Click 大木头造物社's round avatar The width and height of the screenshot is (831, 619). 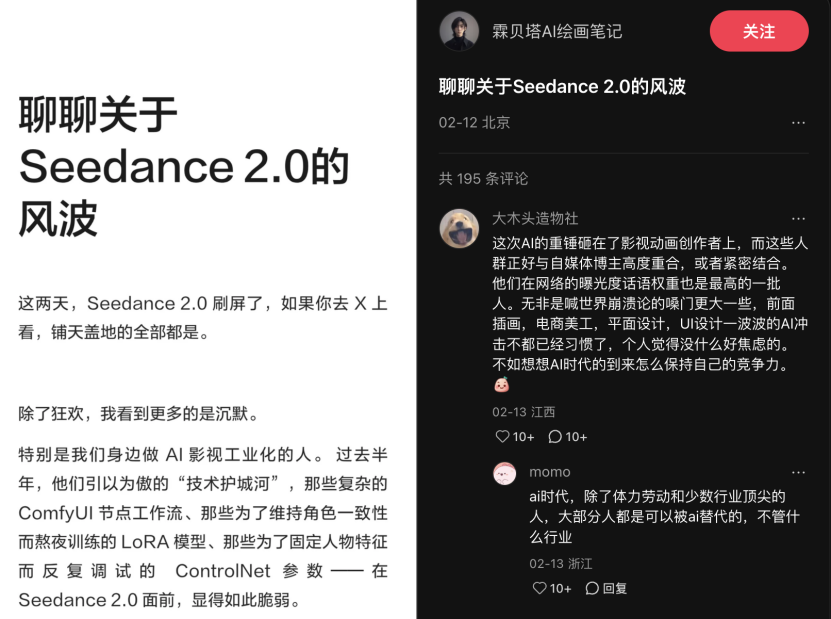click(x=460, y=230)
